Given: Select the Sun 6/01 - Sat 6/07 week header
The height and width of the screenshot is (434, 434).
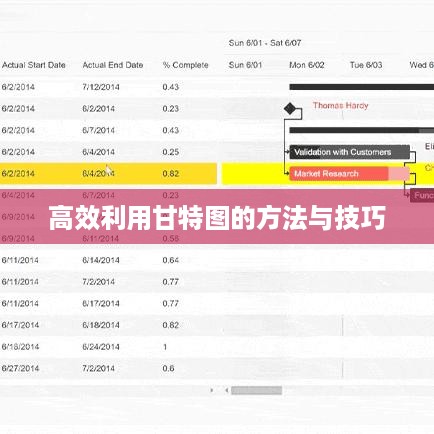Looking at the screenshot, I should click(265, 43).
